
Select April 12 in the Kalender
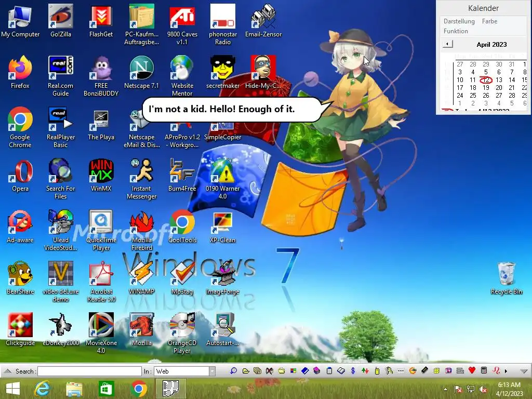point(486,79)
